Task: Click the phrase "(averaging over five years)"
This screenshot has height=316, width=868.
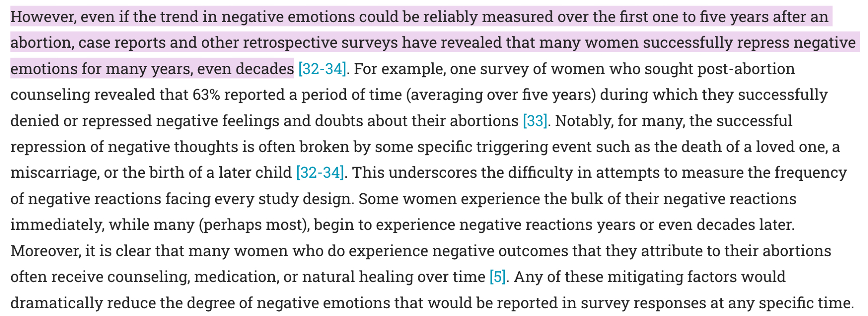Action: (x=500, y=95)
